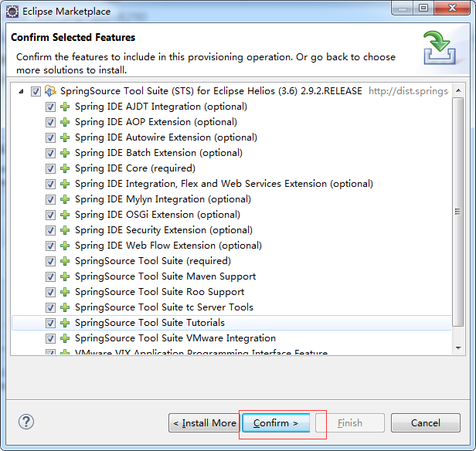This screenshot has height=451, width=476.
Task: Uncheck the top-level SpringSource Tool Suite checkbox
Action: coord(36,91)
